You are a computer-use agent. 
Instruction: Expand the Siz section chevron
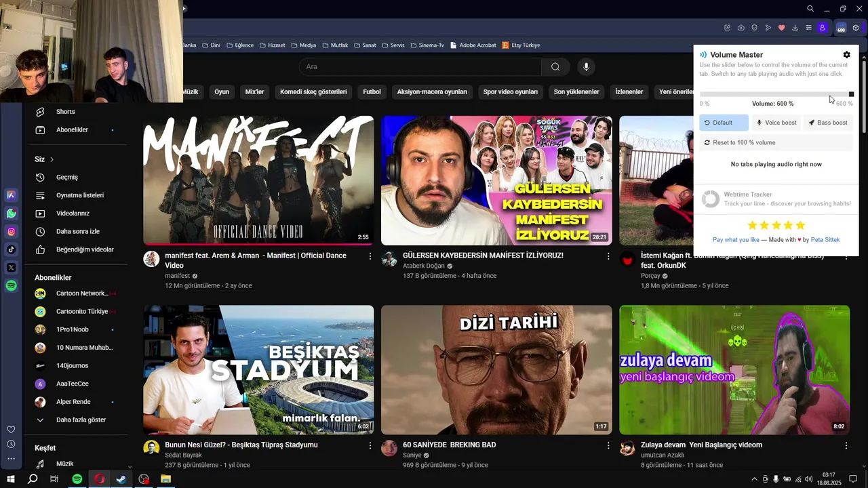click(x=52, y=159)
